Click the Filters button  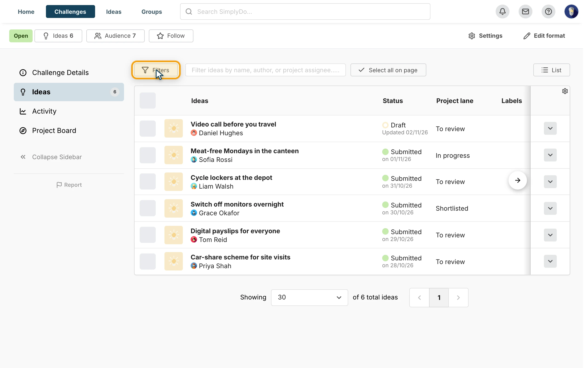click(156, 70)
